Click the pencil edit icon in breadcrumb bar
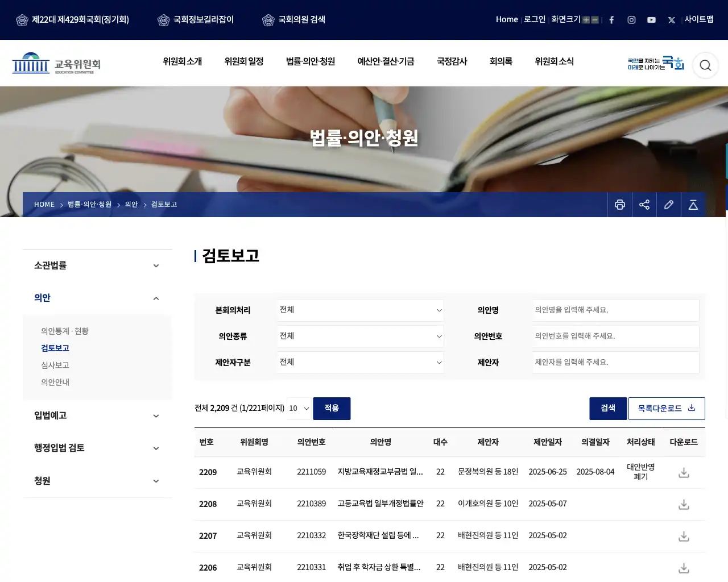 tap(669, 205)
